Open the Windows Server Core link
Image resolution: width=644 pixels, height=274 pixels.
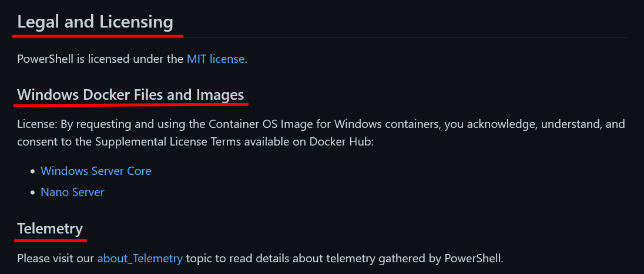pyautogui.click(x=96, y=171)
